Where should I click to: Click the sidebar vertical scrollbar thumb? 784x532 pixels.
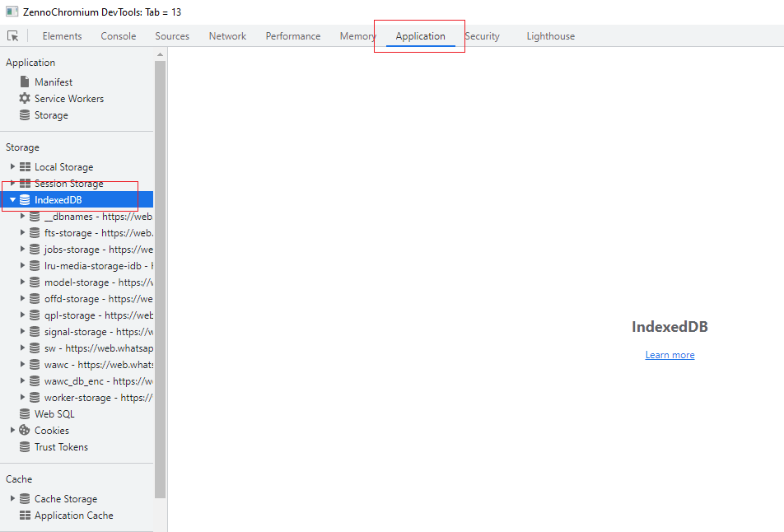(x=160, y=280)
